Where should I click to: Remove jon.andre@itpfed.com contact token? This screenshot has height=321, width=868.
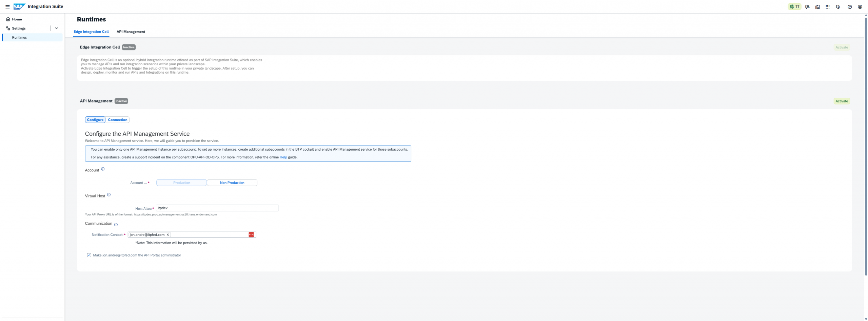[168, 235]
